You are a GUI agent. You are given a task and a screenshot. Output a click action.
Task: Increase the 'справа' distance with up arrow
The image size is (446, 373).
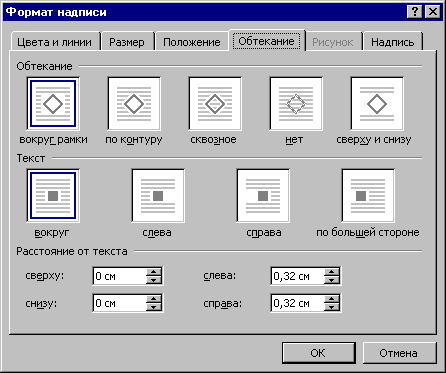(332, 299)
